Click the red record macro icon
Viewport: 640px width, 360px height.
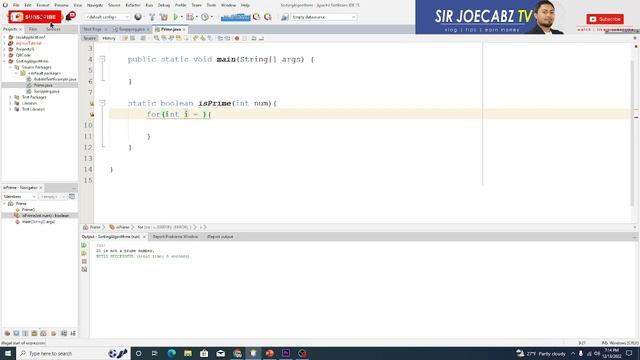237,38
